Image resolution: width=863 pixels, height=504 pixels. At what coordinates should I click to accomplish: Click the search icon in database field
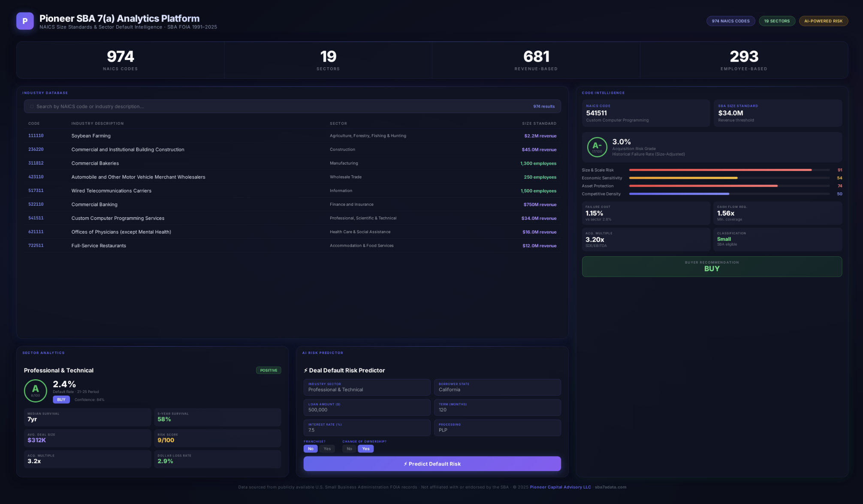(x=32, y=107)
